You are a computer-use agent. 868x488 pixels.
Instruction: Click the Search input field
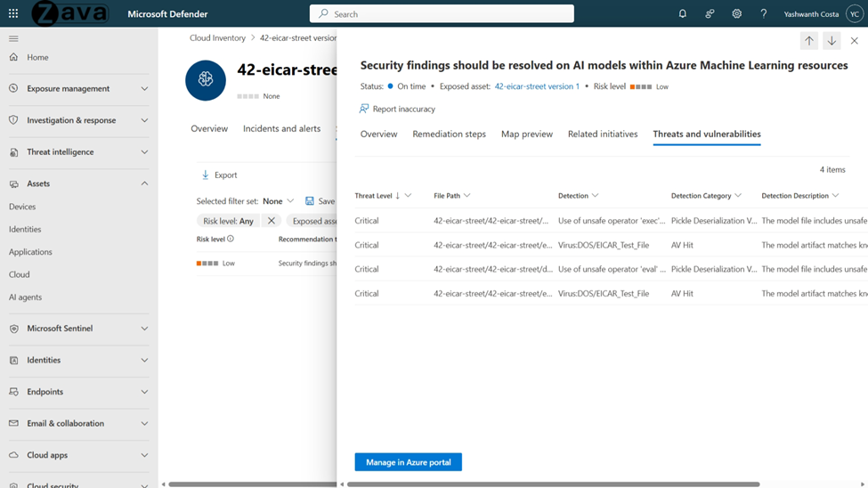click(442, 14)
